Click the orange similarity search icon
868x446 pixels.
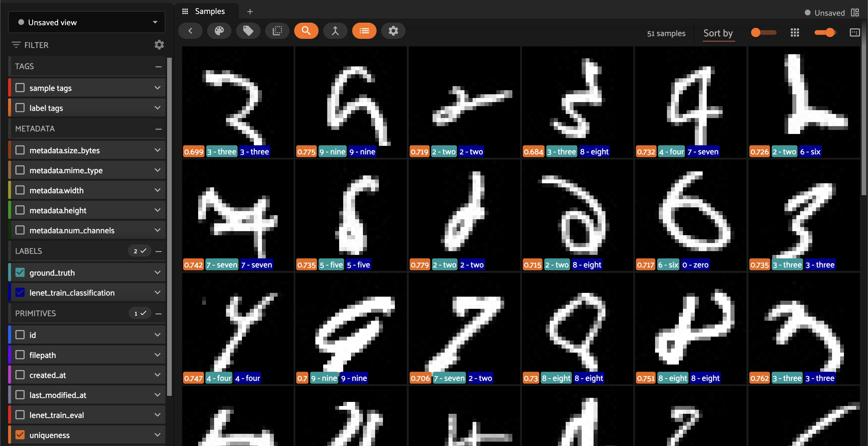[x=306, y=31]
